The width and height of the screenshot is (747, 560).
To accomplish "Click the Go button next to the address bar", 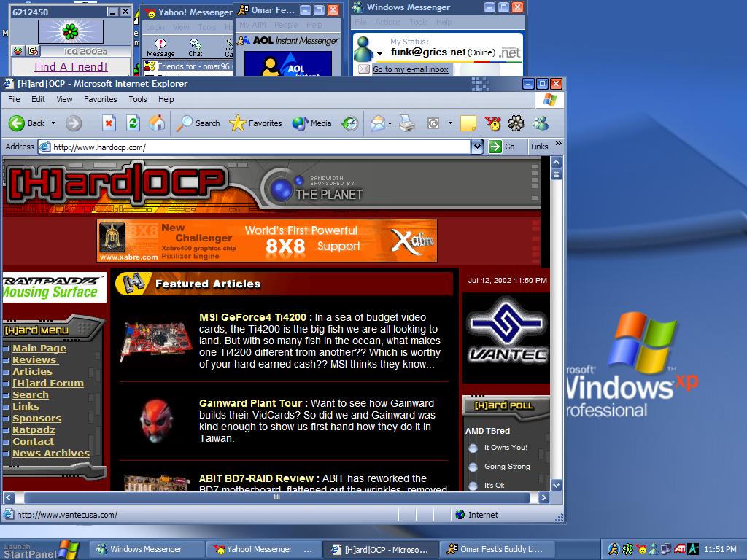I will coord(502,147).
